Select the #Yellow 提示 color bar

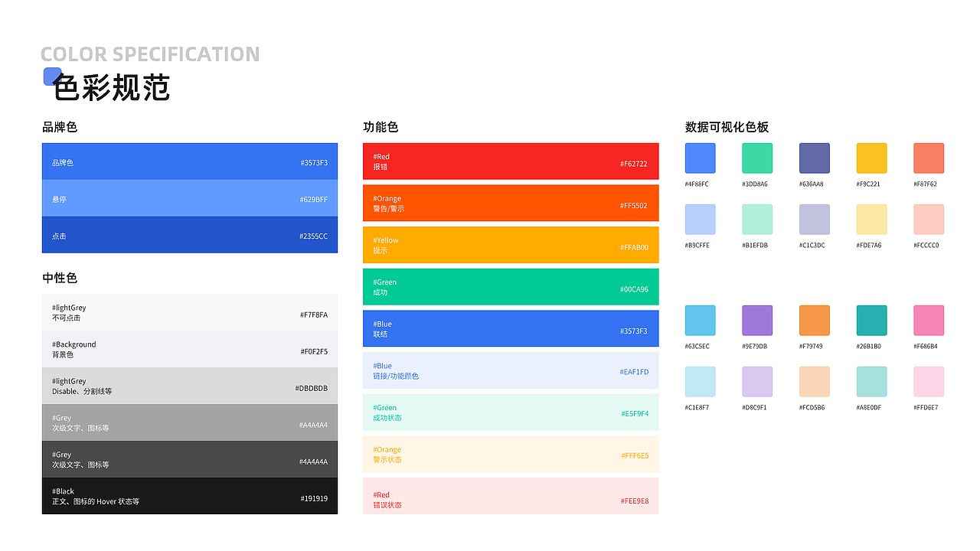tap(511, 244)
